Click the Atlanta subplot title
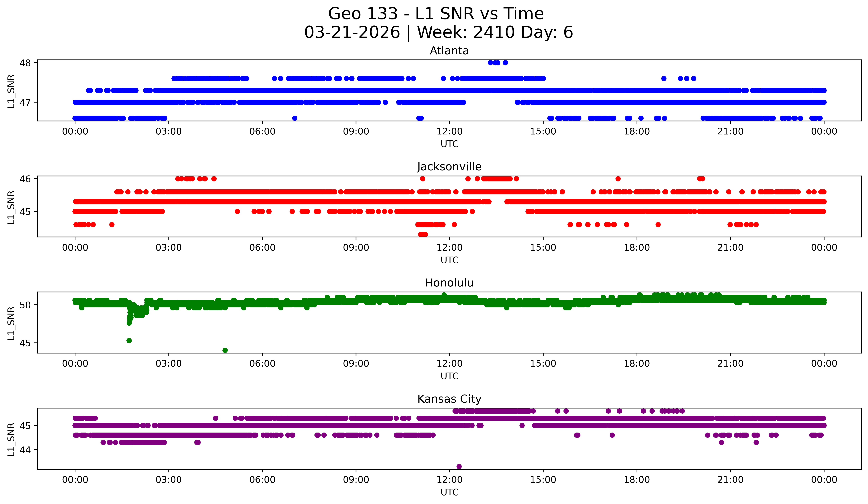Viewport: 868px width, 504px height. [449, 51]
